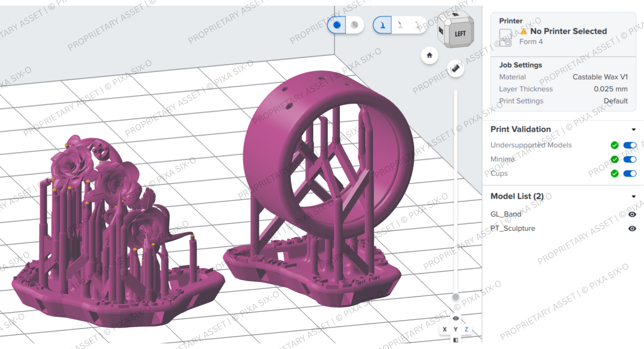Viewport: 644px width, 349px height.
Task: Choose the middle support display mode
Action: tap(400, 25)
